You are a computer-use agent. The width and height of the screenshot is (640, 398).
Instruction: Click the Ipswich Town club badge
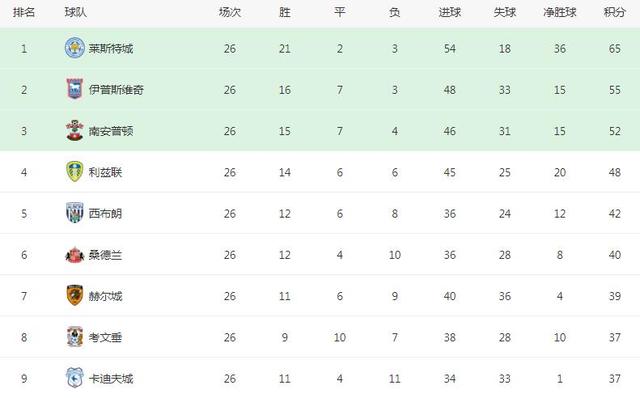[x=75, y=89]
